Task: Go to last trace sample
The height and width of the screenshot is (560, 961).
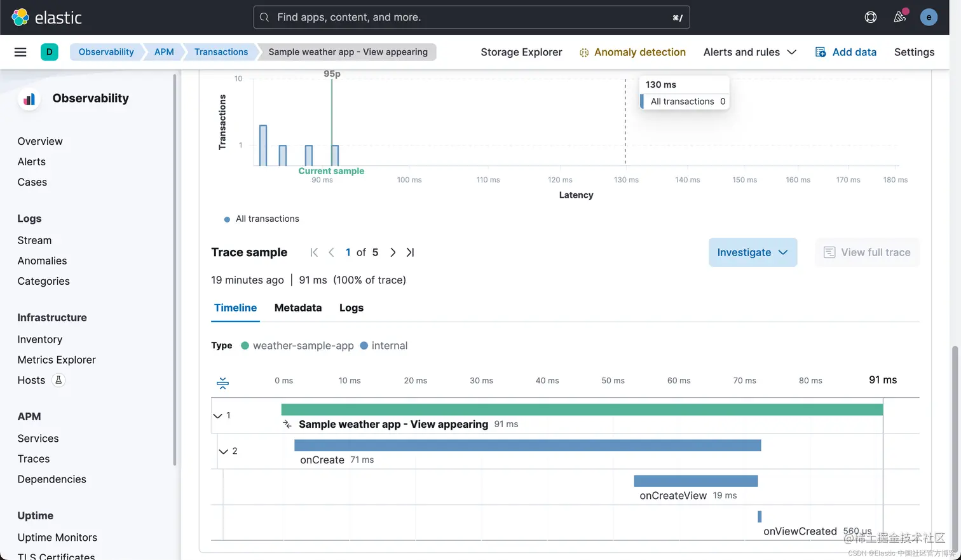Action: coord(410,252)
